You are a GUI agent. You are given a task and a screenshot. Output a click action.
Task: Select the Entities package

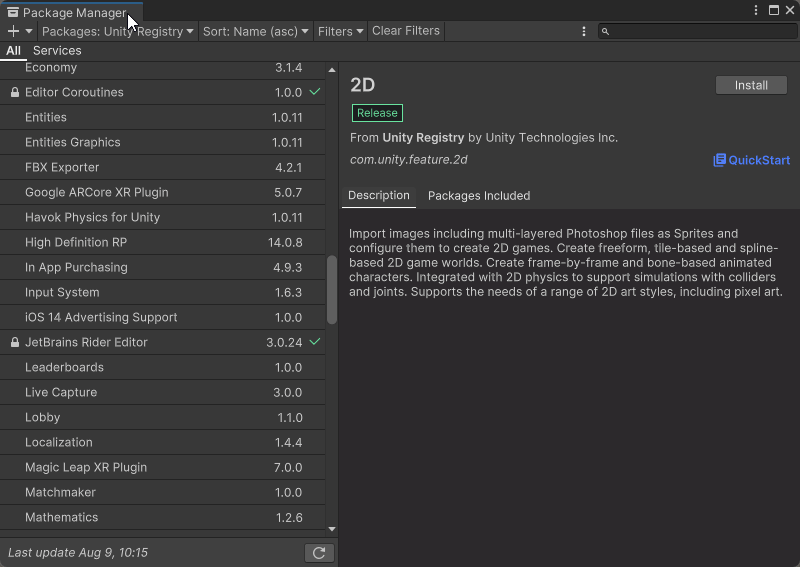(163, 117)
